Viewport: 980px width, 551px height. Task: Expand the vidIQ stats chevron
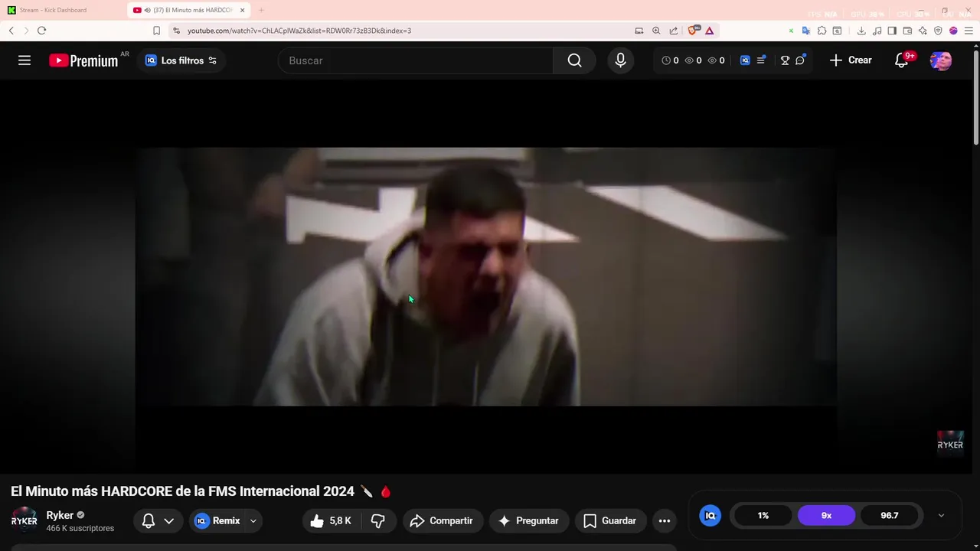coord(941,515)
